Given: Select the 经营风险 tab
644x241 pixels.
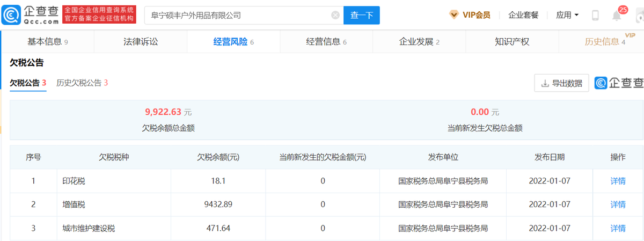Looking at the screenshot, I should point(233,41).
